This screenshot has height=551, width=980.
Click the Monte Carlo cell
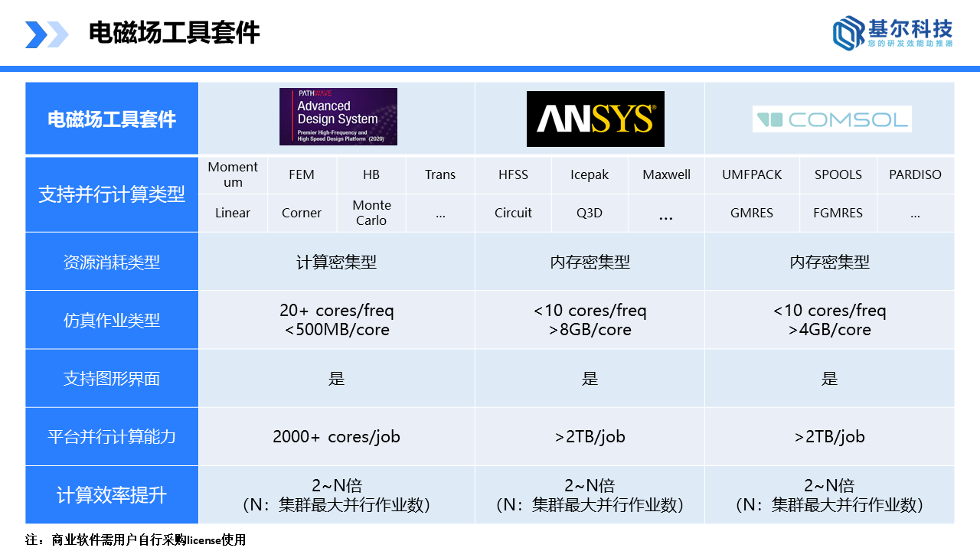point(371,213)
